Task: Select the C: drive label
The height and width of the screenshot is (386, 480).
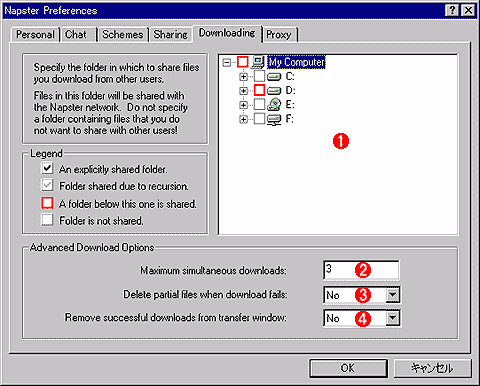Action: click(290, 77)
